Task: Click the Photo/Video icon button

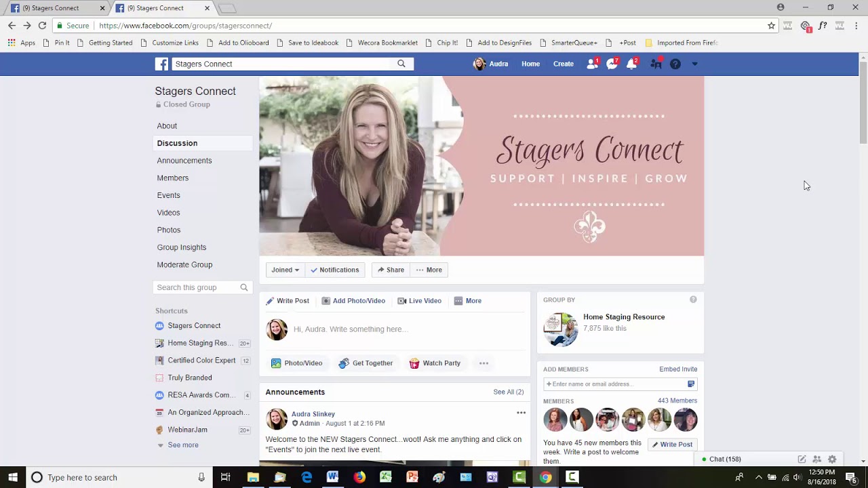Action: pos(297,363)
